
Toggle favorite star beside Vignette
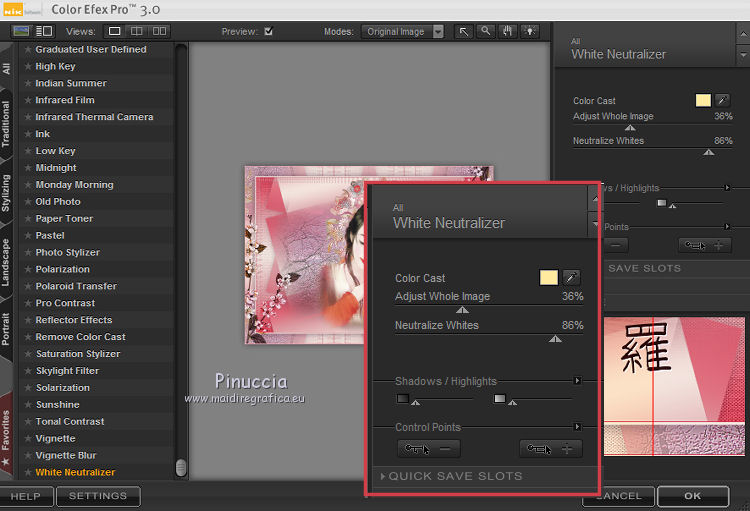[x=28, y=438]
